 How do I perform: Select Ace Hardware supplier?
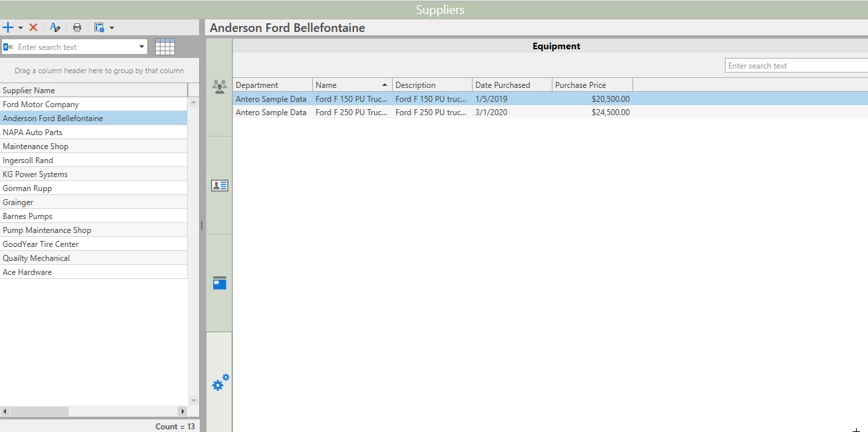[94, 272]
